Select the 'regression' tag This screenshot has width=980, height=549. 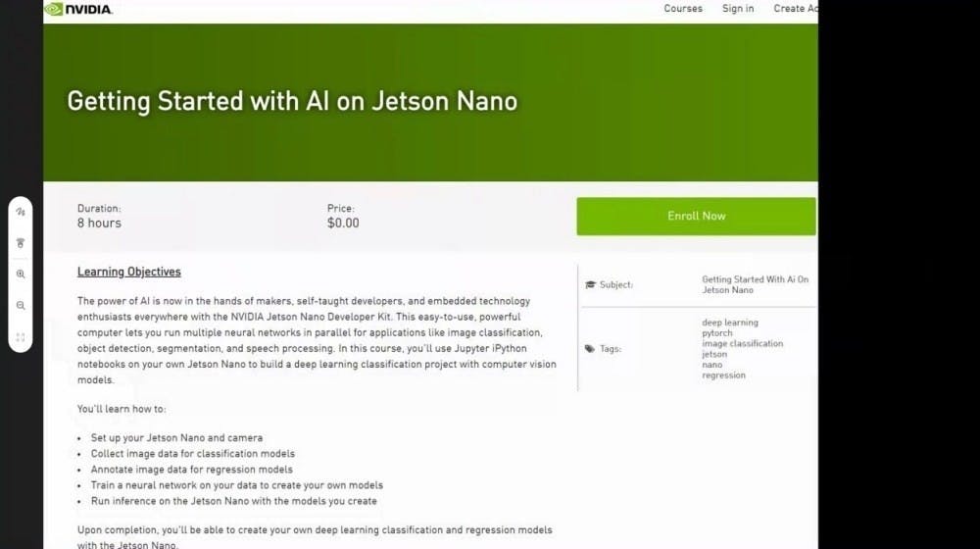click(x=723, y=375)
